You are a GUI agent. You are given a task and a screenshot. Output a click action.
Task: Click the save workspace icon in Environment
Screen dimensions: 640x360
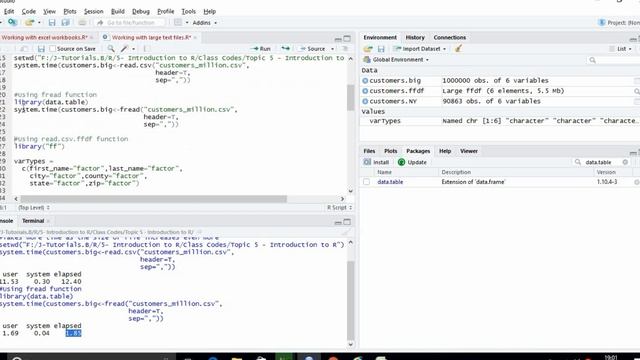pos(381,49)
